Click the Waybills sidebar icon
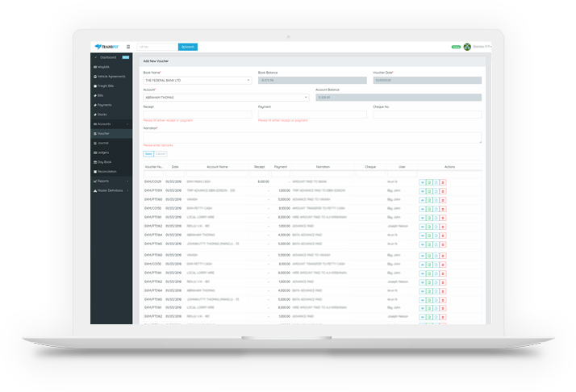The width and height of the screenshot is (576, 392). click(x=95, y=67)
